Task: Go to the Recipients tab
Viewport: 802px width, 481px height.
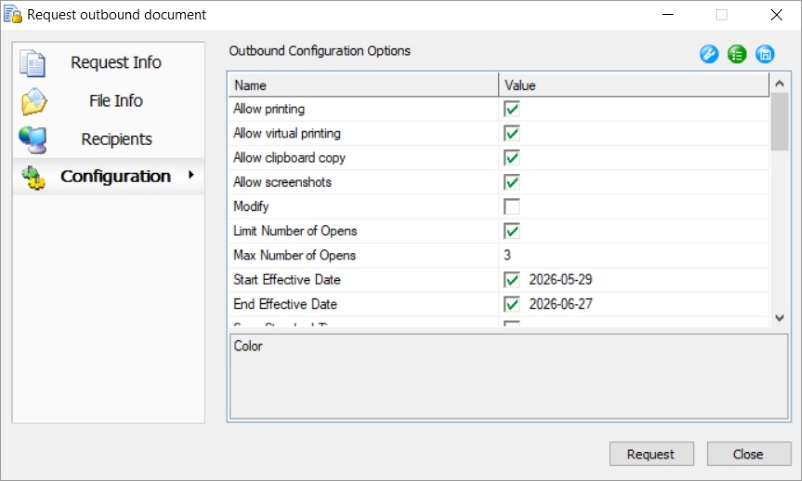Action: click(x=108, y=139)
